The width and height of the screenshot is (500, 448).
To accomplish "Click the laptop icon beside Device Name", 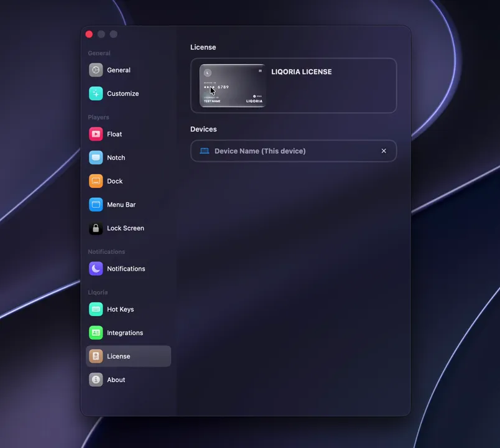I will [205, 151].
